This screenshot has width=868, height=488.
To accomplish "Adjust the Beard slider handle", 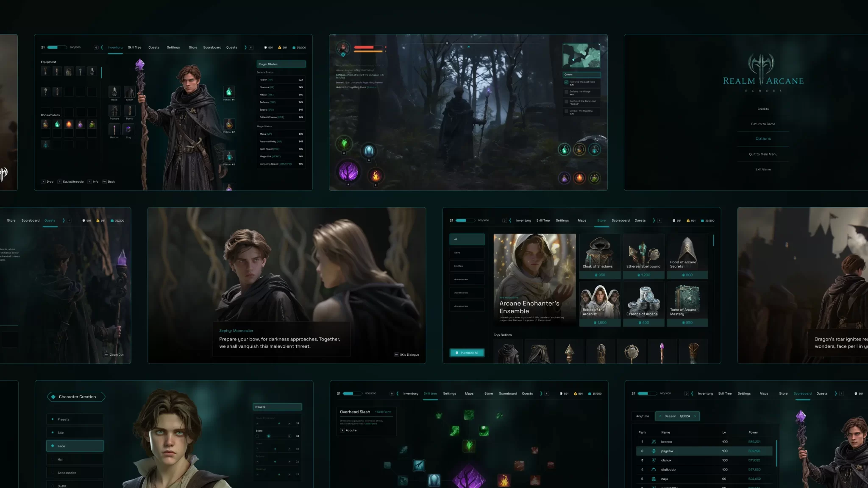I will pos(269,436).
